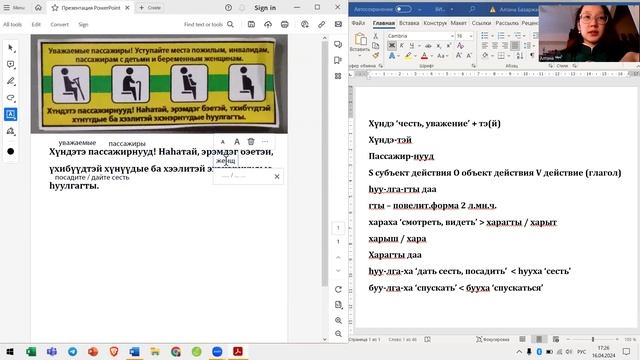Toggle justify alignment in Word
This screenshot has height=360, width=640.
click(x=516, y=46)
